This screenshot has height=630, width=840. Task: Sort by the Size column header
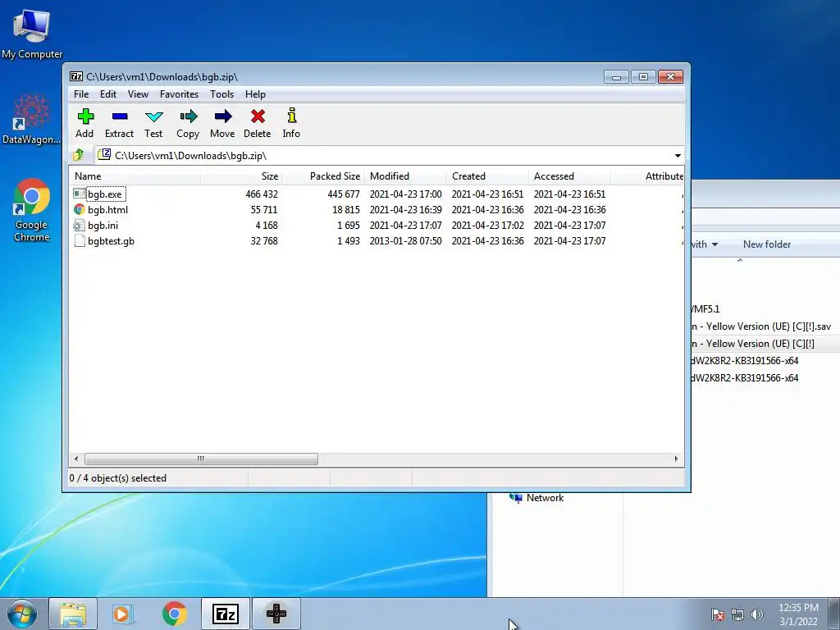[242, 176]
